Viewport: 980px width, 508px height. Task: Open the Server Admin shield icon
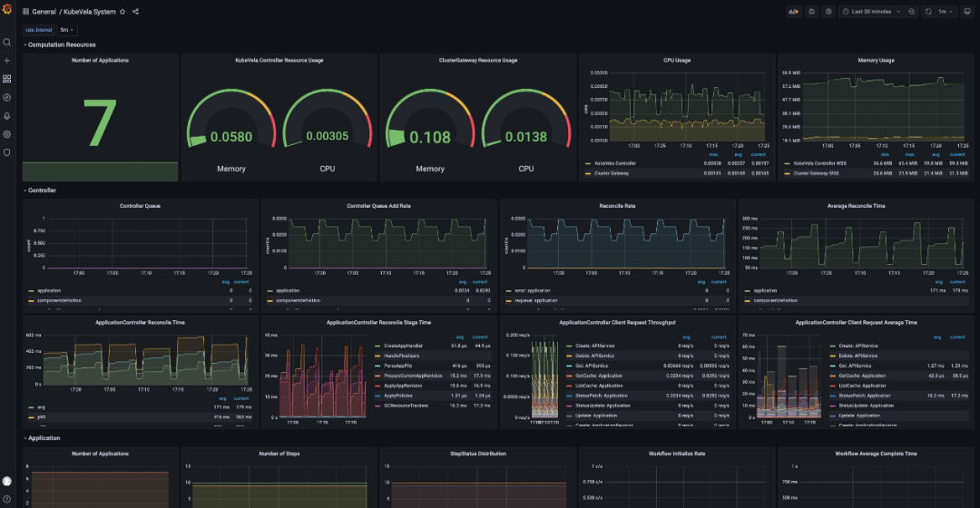[x=6, y=152]
